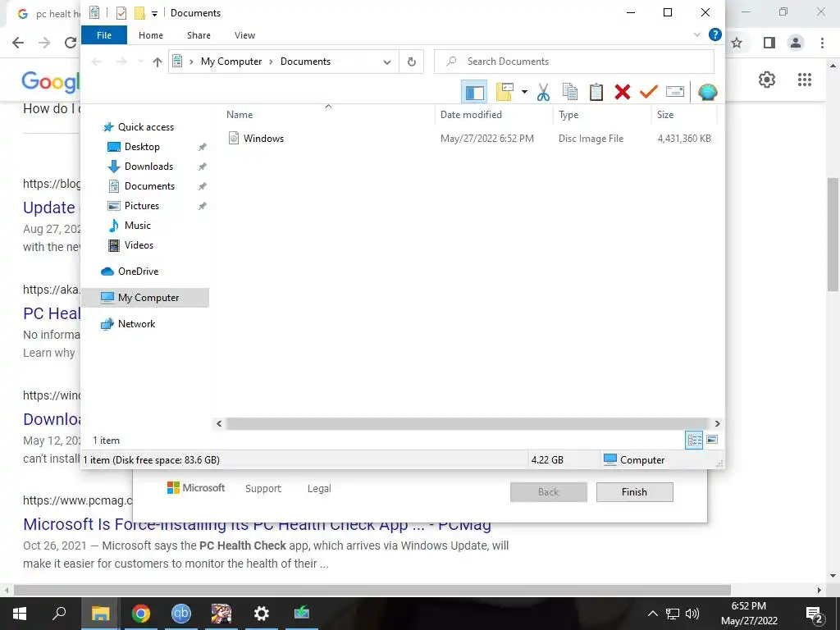Screen dimensions: 840x630
Task: Open the address bar history dropdown
Action: pyautogui.click(x=387, y=62)
